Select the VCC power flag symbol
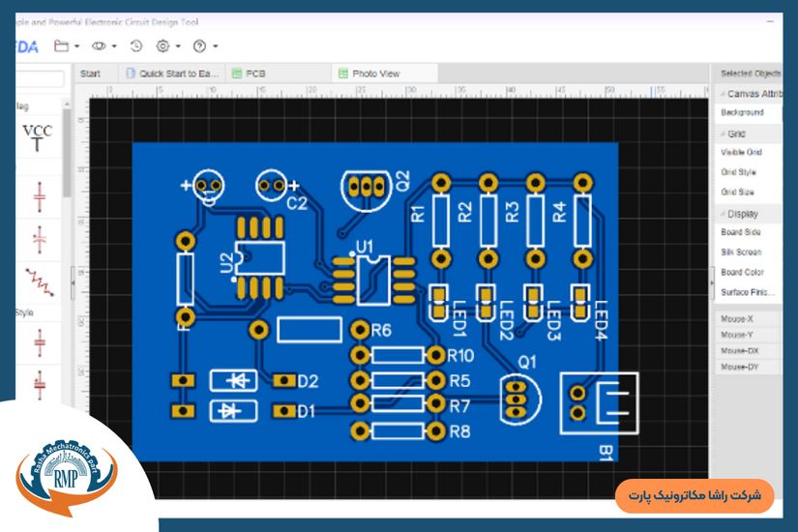798x532 pixels. (x=39, y=138)
